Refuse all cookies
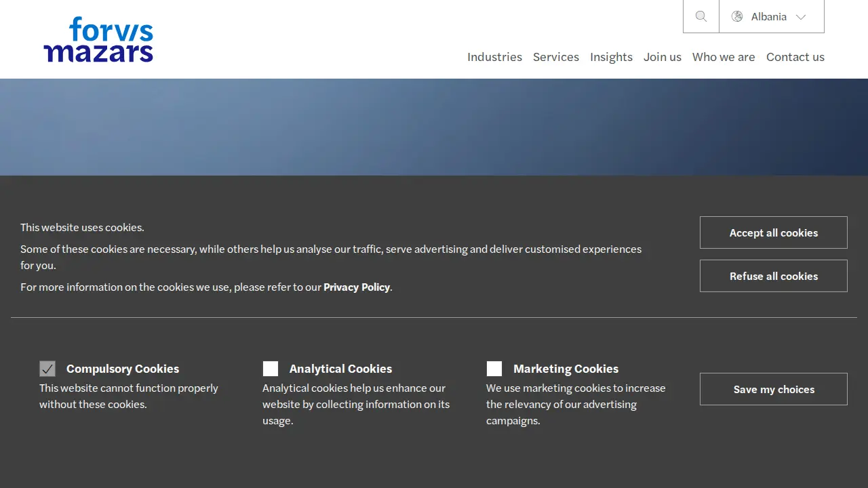The image size is (868, 488). click(x=774, y=276)
